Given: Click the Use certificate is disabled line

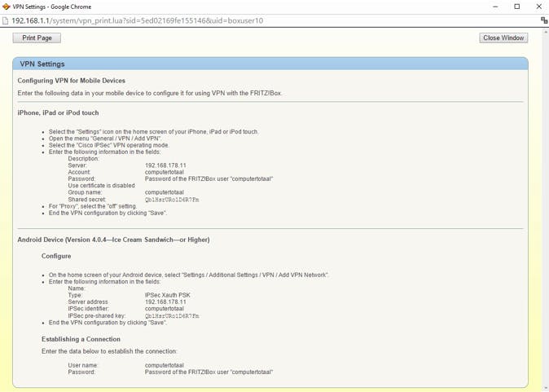Looking at the screenshot, I should pyautogui.click(x=102, y=186).
